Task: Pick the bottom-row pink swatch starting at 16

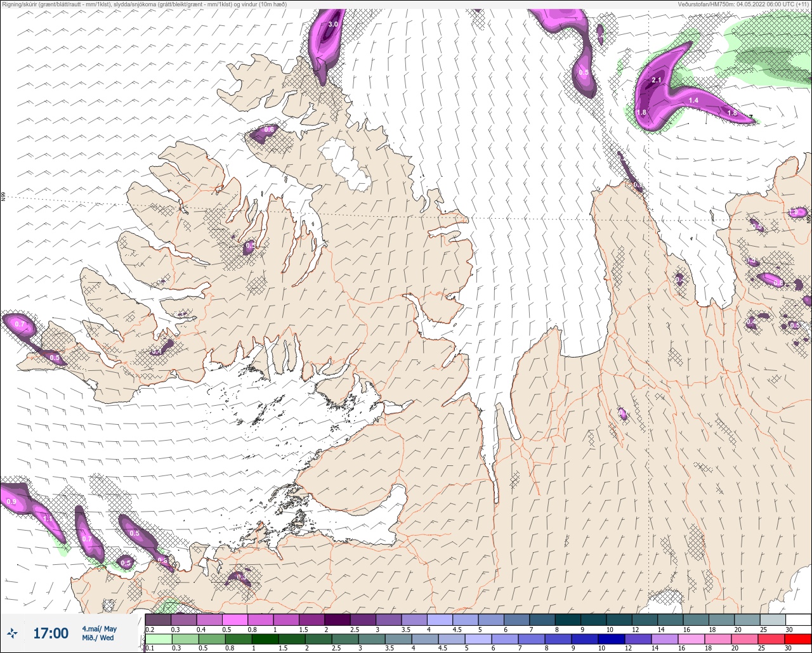Action: coord(691,639)
